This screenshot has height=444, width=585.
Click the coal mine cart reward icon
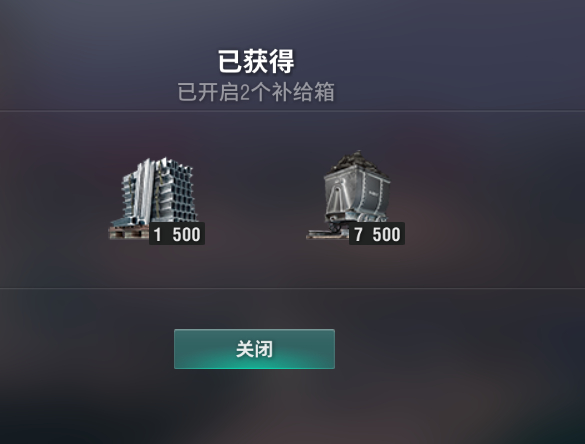pyautogui.click(x=354, y=194)
